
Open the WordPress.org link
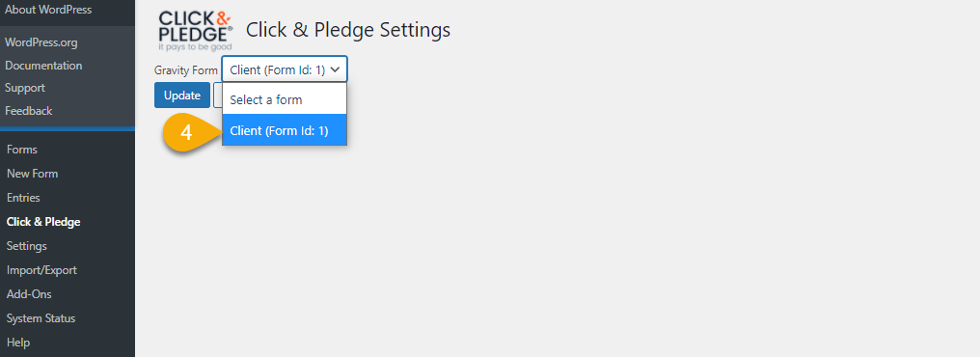tap(41, 42)
